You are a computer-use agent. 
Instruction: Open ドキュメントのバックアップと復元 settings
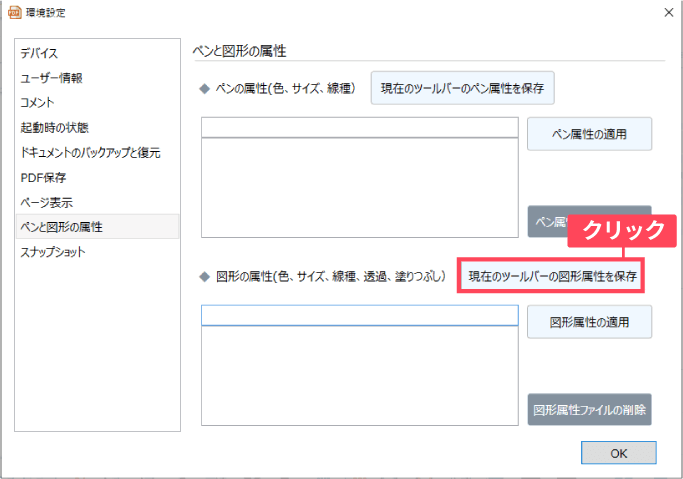90,152
